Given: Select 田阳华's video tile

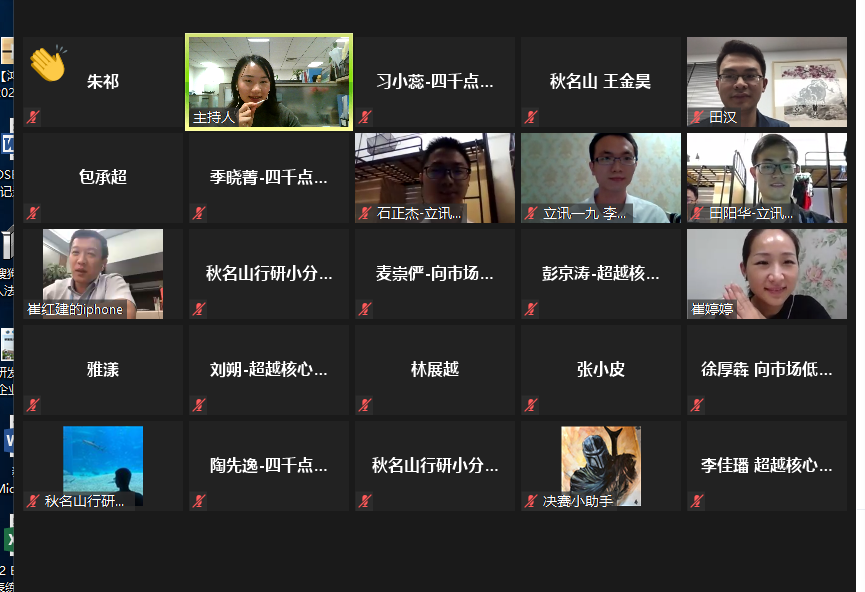Looking at the screenshot, I should tap(767, 178).
